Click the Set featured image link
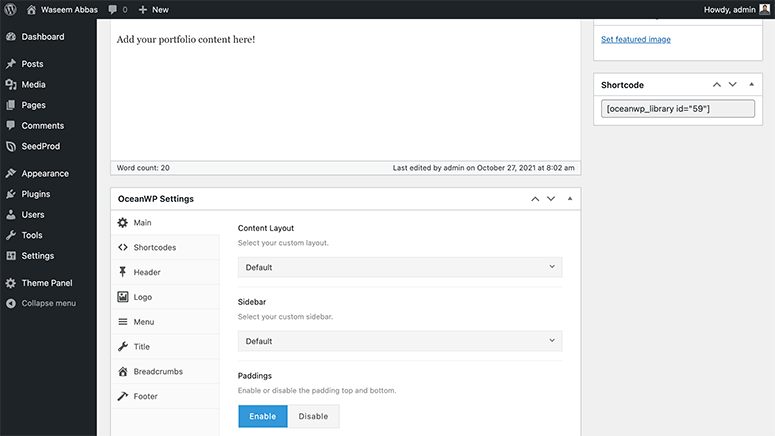 (x=636, y=39)
